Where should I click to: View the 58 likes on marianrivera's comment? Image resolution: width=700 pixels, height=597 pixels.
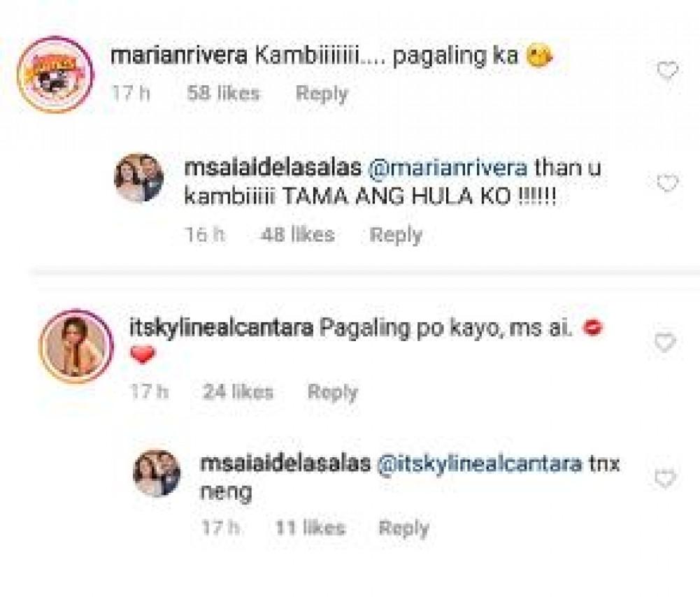pos(223,93)
